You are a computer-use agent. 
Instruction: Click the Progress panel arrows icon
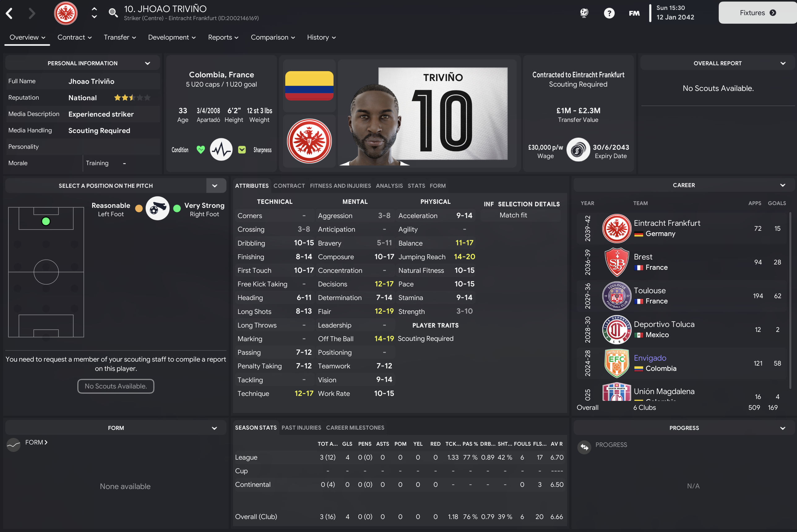[x=584, y=447]
